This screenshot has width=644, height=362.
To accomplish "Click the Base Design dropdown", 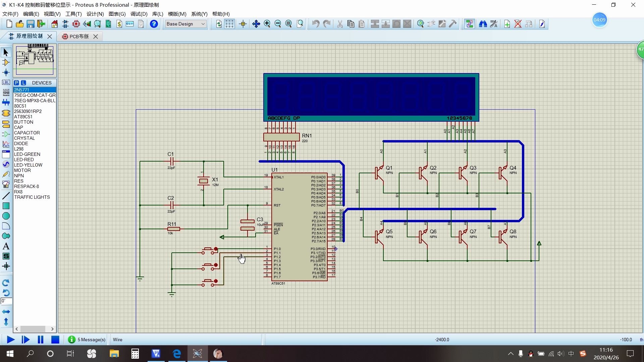I will [x=186, y=24].
